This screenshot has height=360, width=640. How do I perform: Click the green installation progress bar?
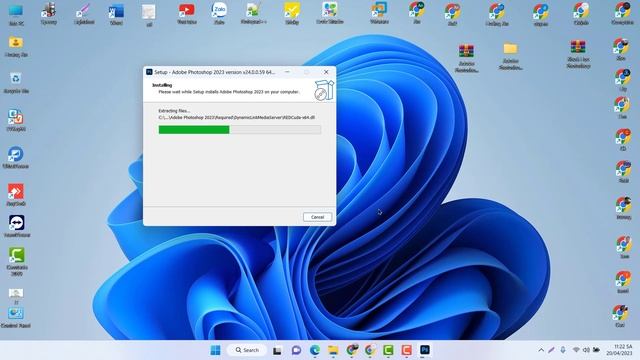pos(240,129)
